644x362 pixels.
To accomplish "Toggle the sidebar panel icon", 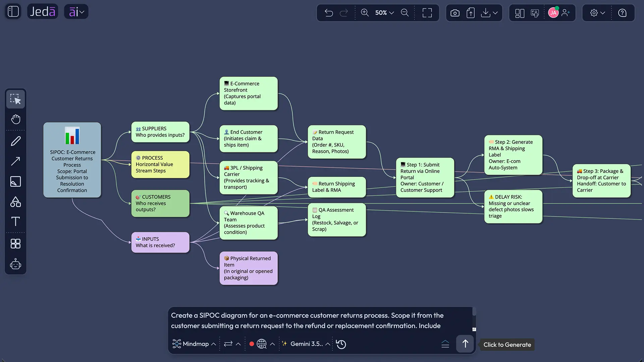I will coord(13,12).
